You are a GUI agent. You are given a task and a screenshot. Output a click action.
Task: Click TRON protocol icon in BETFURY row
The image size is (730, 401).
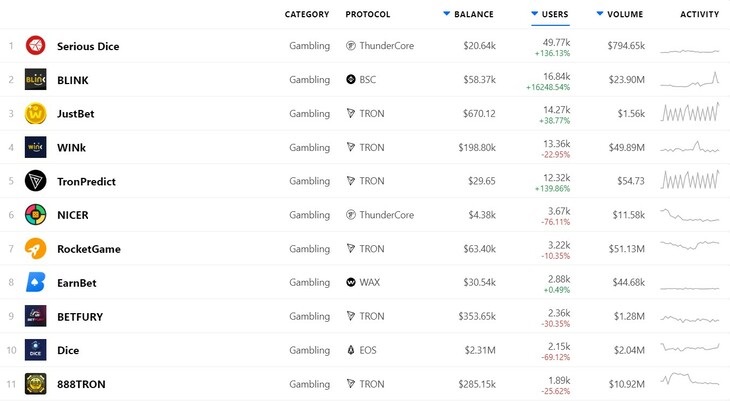(x=351, y=316)
